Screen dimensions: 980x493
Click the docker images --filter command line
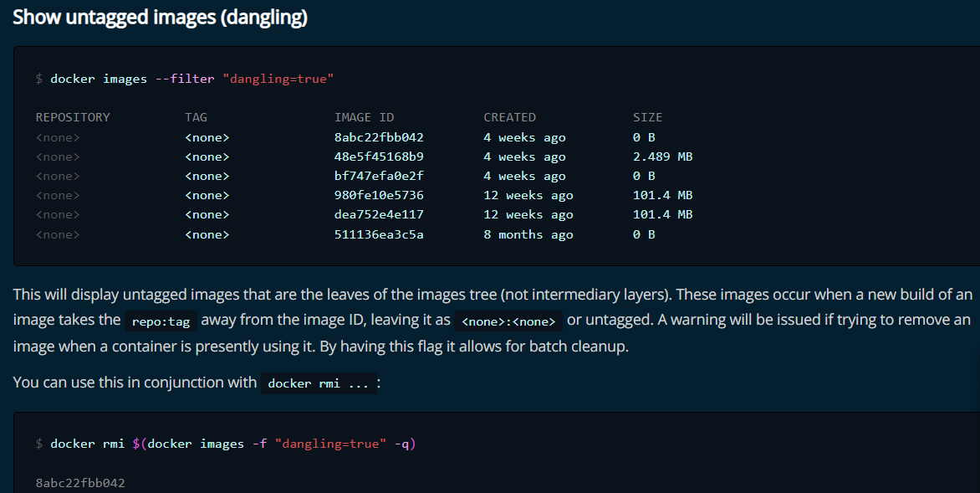coord(185,79)
